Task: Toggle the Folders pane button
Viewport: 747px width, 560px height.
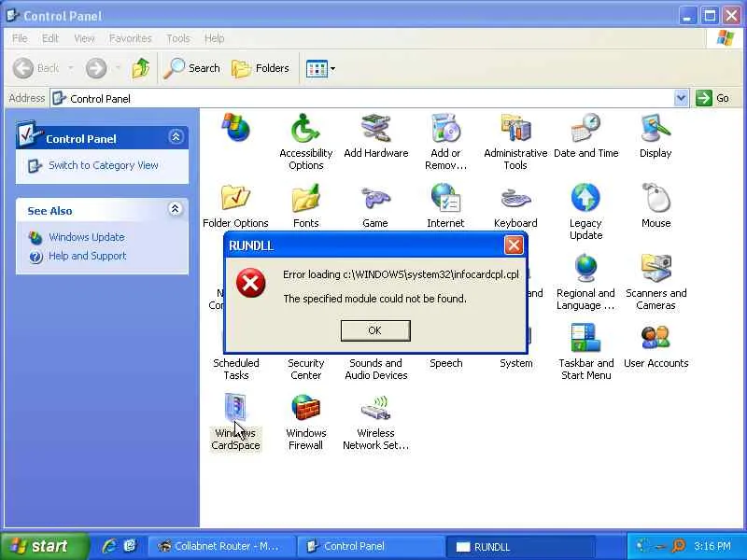Action: (261, 68)
